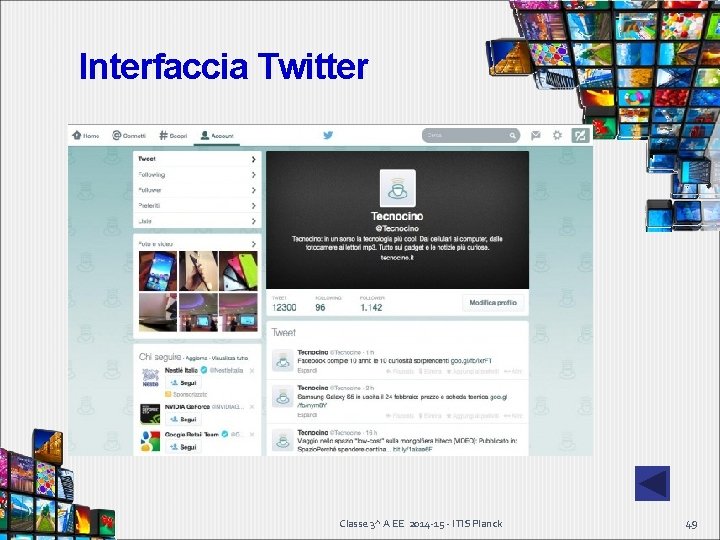The image size is (720, 540).
Task: Open the colorful pink and green phones thumbnail
Action: coord(238,271)
